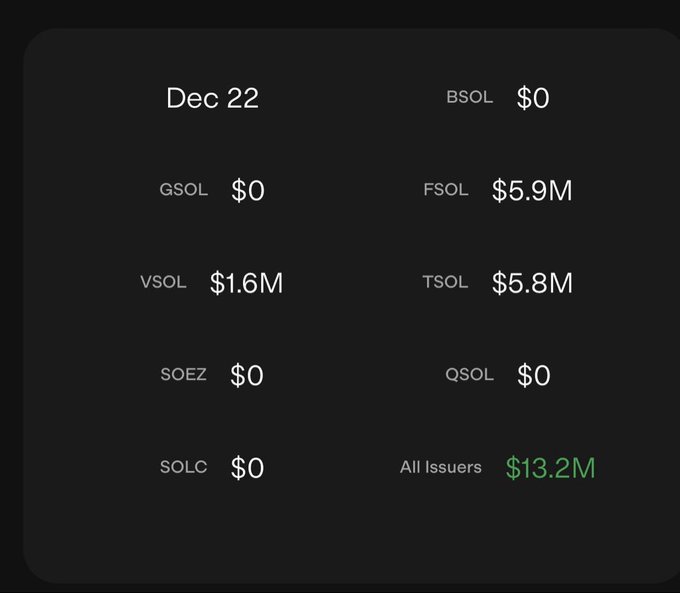The height and width of the screenshot is (593, 680).
Task: Click the $0 value beside GSOL
Action: click(247, 191)
